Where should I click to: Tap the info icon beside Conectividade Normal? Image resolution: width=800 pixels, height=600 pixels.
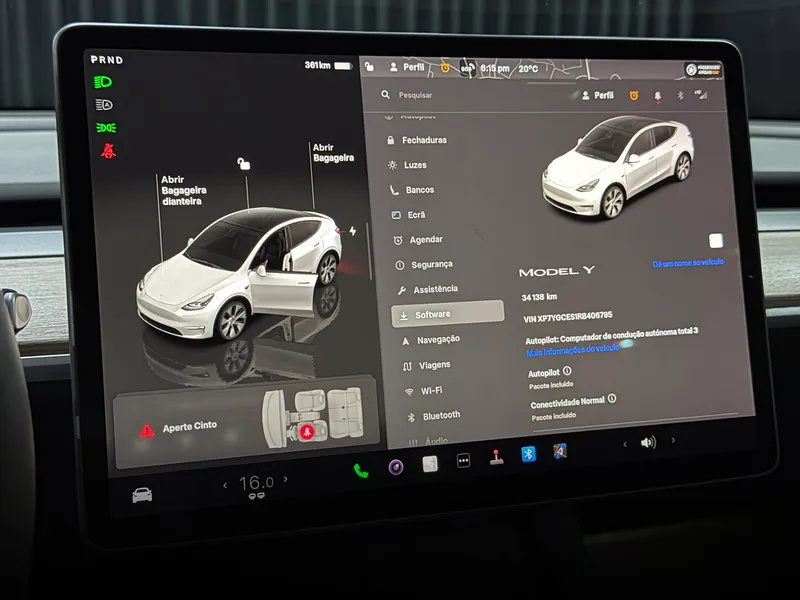coord(612,398)
